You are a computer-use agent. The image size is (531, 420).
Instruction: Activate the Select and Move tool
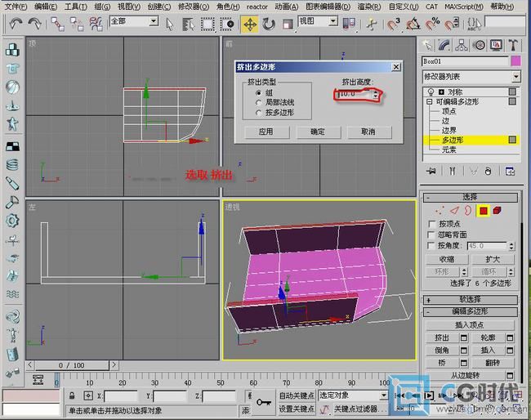click(x=250, y=25)
